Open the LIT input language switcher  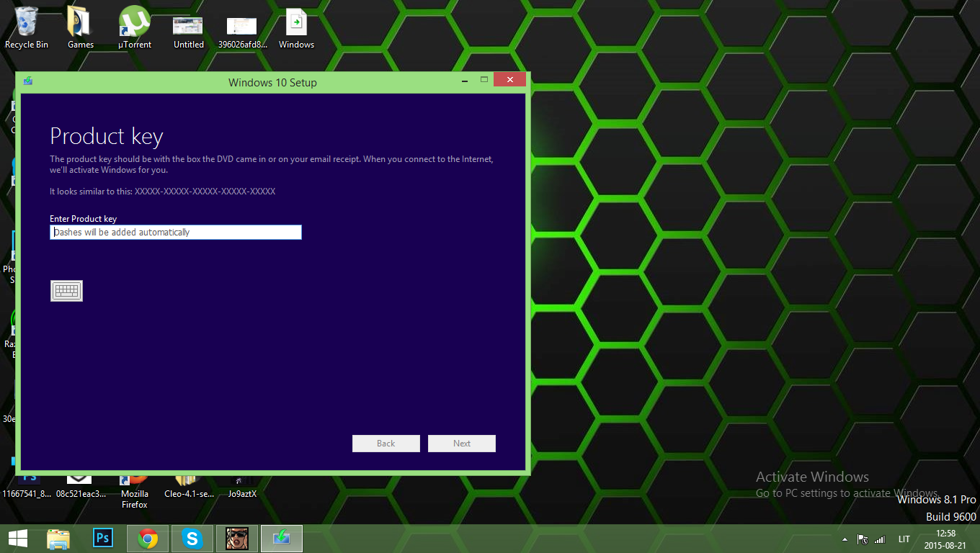tap(904, 539)
